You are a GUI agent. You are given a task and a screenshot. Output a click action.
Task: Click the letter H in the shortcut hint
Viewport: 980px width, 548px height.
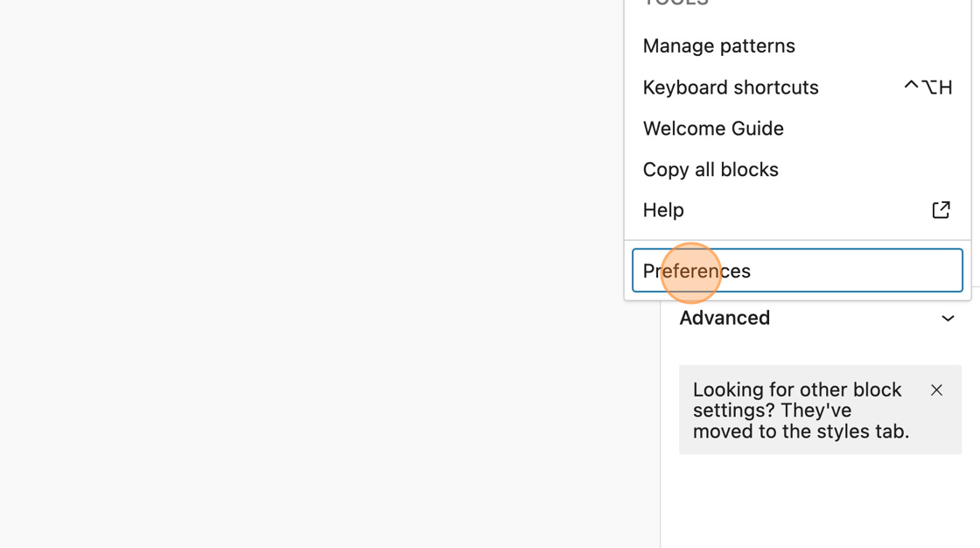pyautogui.click(x=945, y=88)
